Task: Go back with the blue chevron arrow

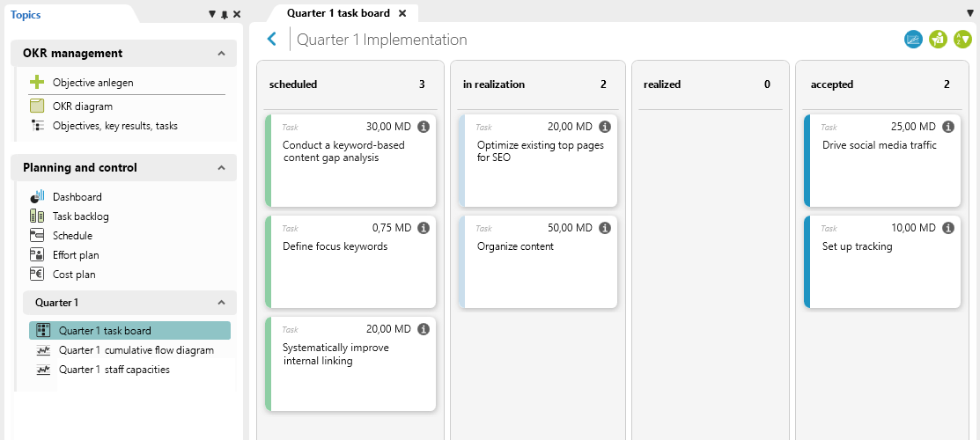Action: tap(271, 40)
